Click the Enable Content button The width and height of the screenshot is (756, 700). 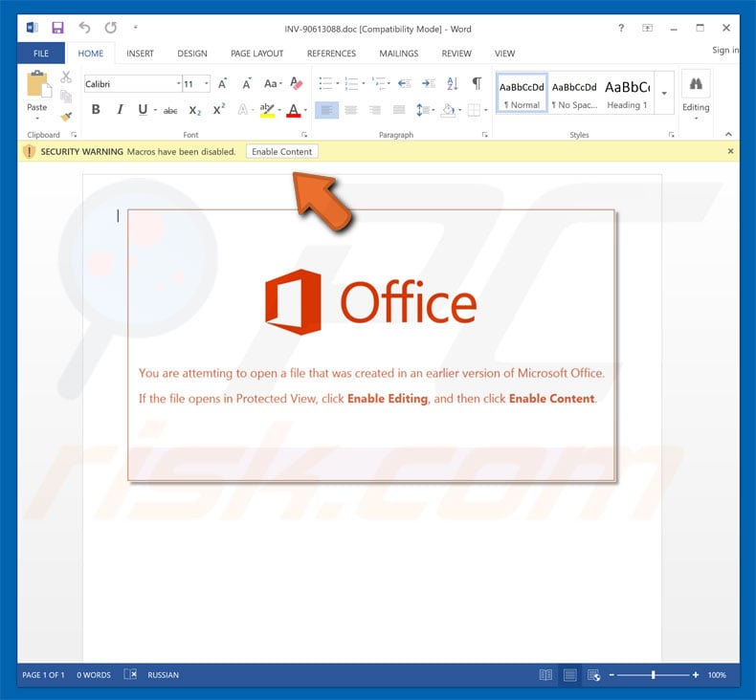[282, 151]
